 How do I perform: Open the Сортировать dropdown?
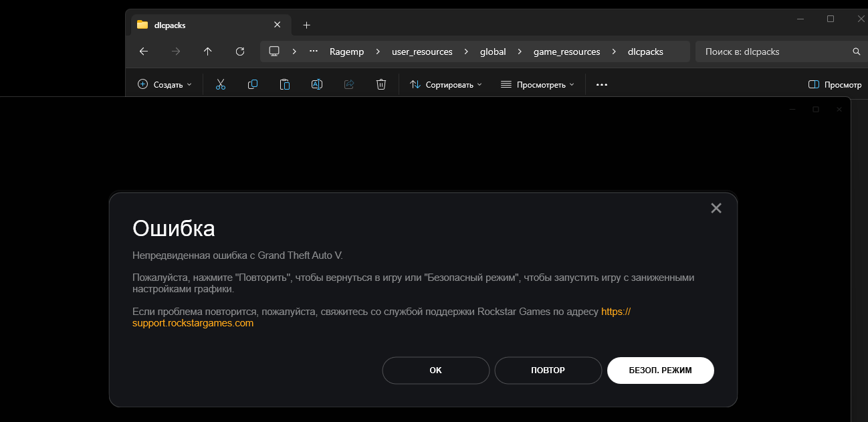tap(445, 85)
